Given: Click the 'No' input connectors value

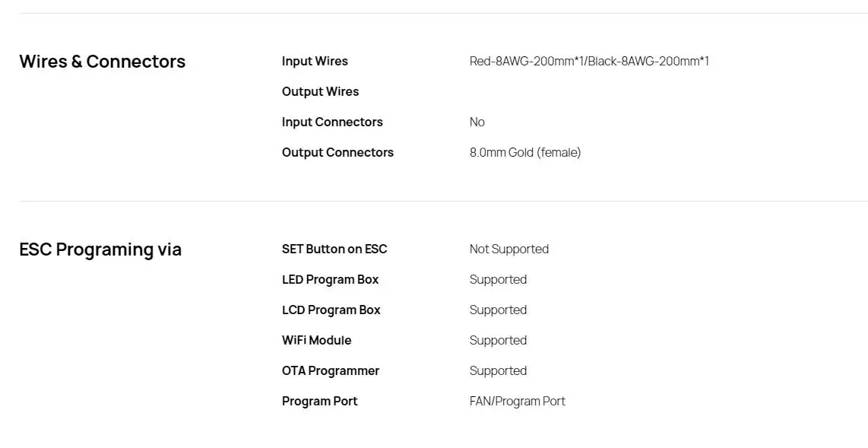Looking at the screenshot, I should [x=477, y=122].
